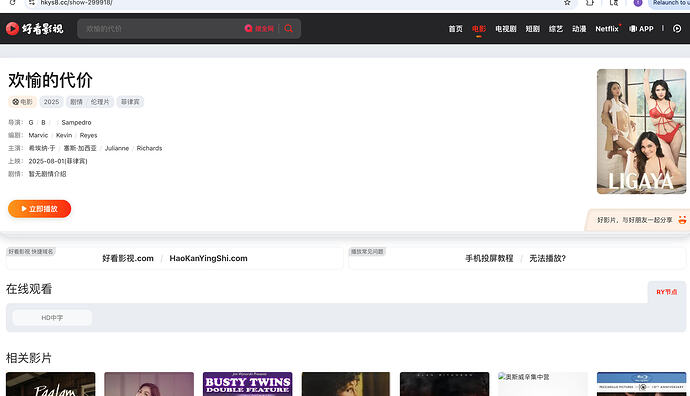Click the HD中字 episode button
The width and height of the screenshot is (690, 396).
(x=52, y=318)
